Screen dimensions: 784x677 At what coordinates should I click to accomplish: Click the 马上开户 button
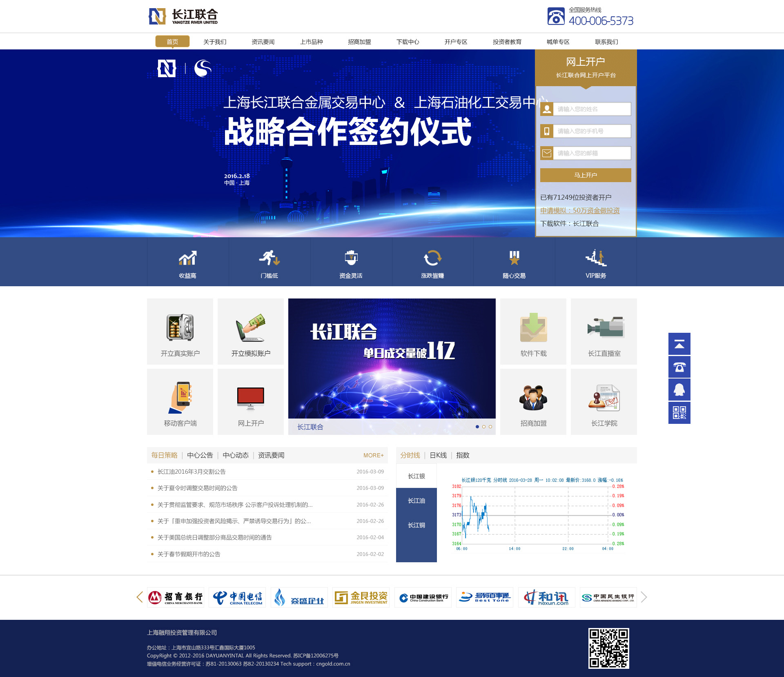586,175
